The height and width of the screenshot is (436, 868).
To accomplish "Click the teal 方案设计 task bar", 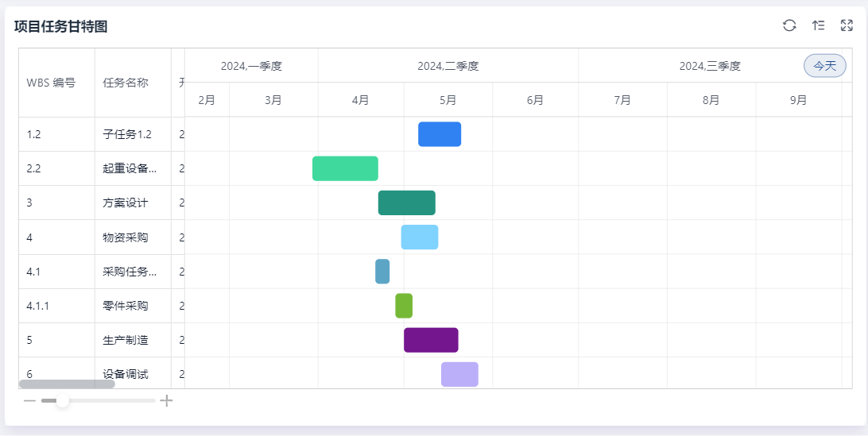I will point(406,203).
